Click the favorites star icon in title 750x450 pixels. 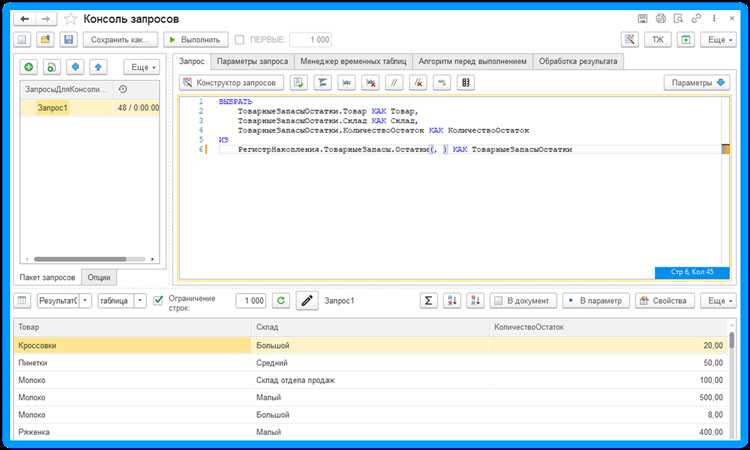pyautogui.click(x=71, y=17)
